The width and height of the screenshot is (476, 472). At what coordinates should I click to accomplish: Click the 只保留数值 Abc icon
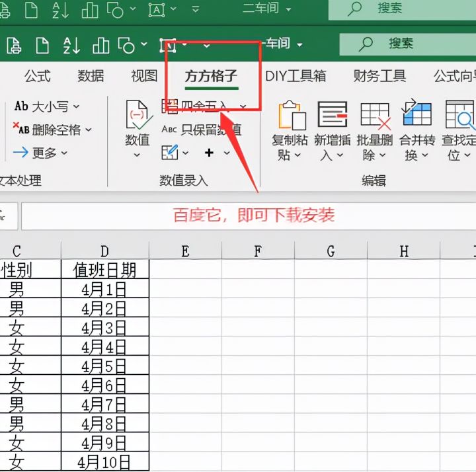click(169, 130)
